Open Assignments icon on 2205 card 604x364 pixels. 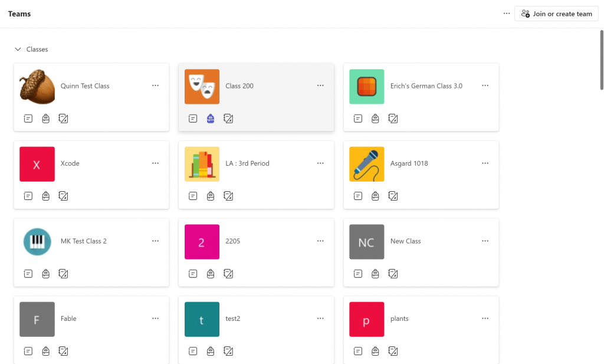click(x=193, y=274)
